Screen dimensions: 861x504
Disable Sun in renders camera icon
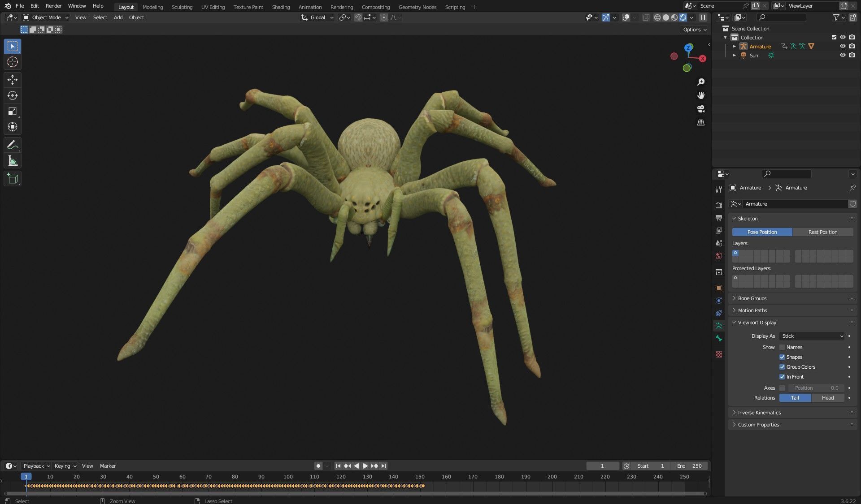852,55
